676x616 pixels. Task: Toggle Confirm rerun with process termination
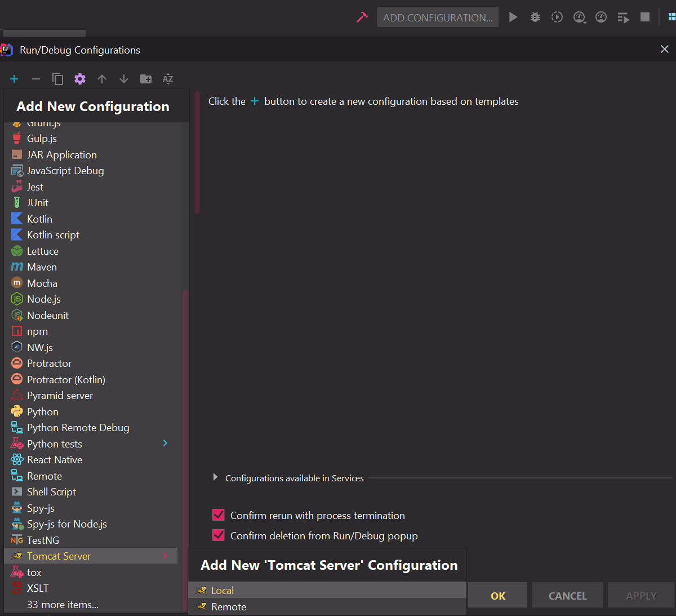219,515
